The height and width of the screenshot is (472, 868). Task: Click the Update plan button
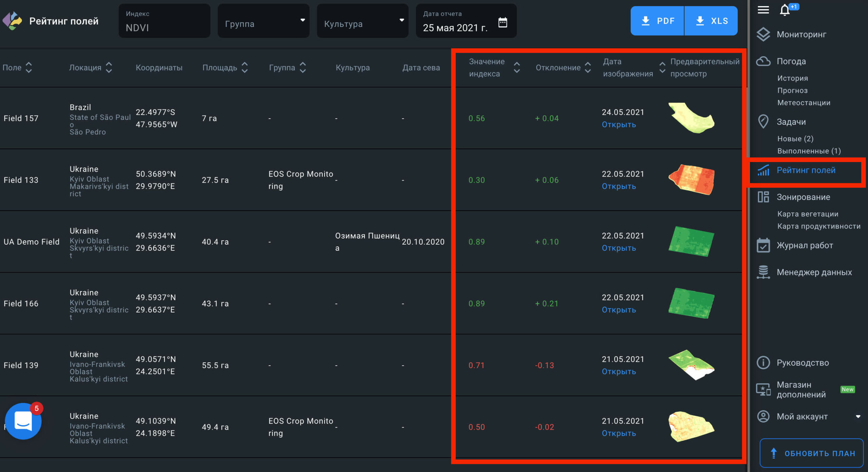click(x=811, y=453)
